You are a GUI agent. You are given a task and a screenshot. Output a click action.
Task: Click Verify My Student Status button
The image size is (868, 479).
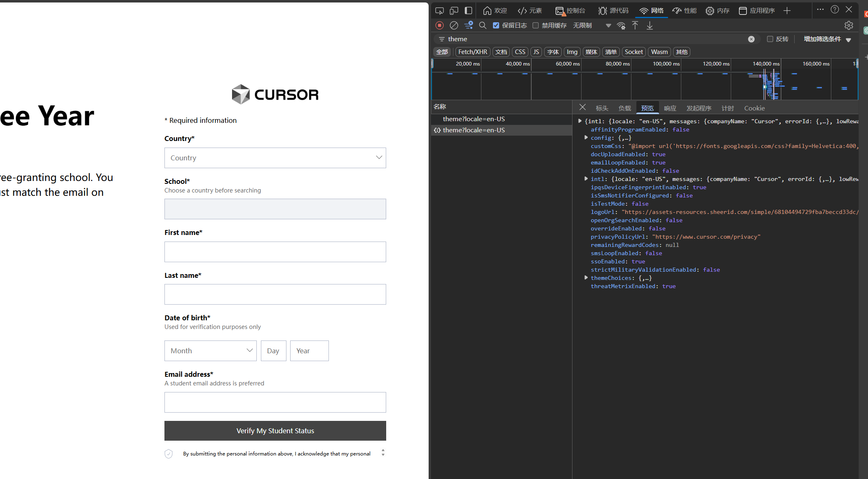[275, 431]
